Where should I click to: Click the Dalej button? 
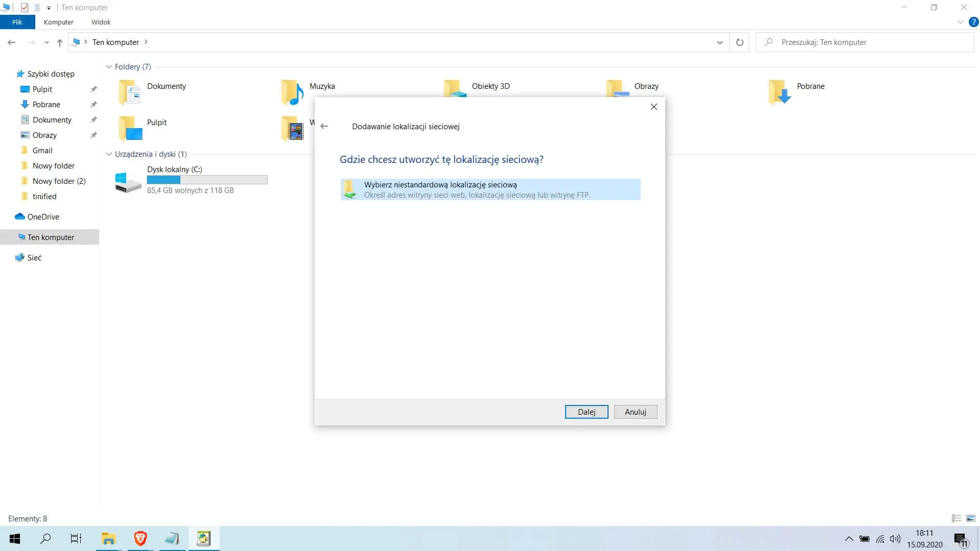pos(586,412)
